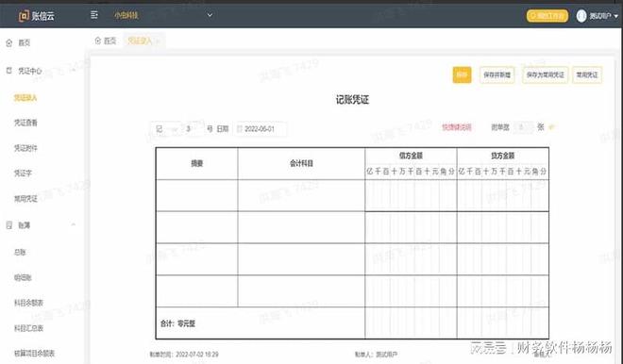
Task: Switch to the 首页 breadcrumb tab
Action: (x=106, y=41)
